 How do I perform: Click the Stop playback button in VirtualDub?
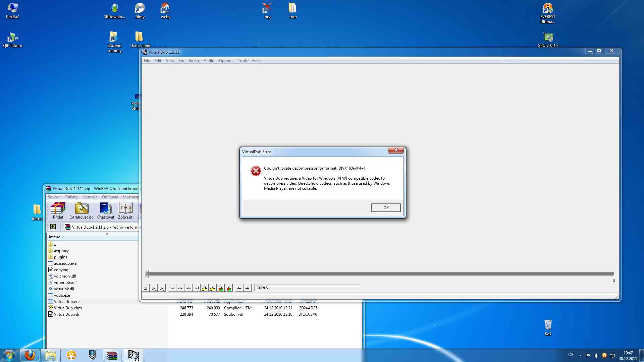click(x=146, y=288)
